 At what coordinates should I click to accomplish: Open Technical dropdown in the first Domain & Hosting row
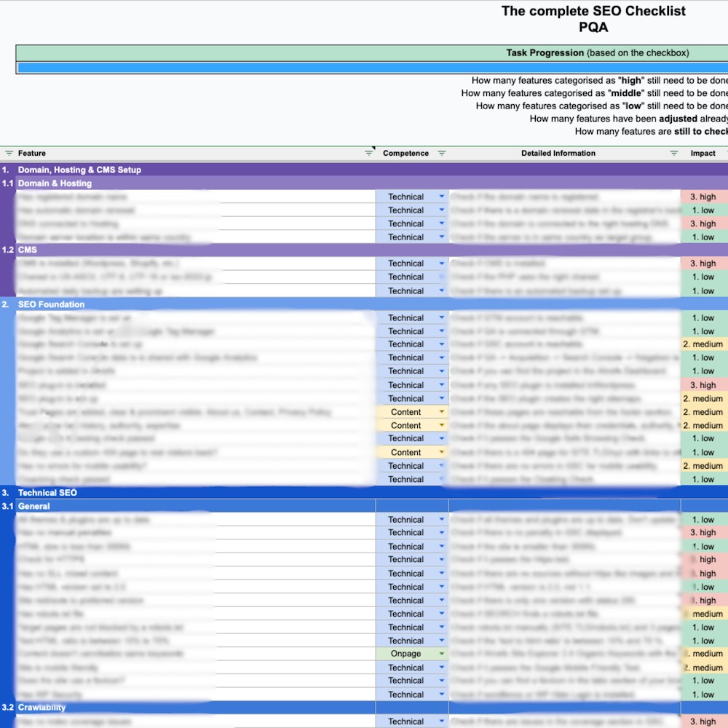[442, 197]
